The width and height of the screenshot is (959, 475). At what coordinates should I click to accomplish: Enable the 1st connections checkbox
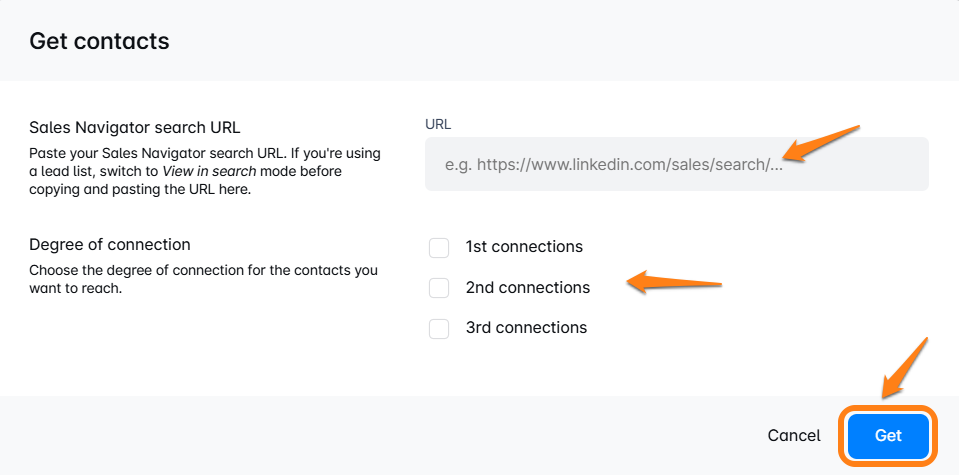tap(439, 247)
